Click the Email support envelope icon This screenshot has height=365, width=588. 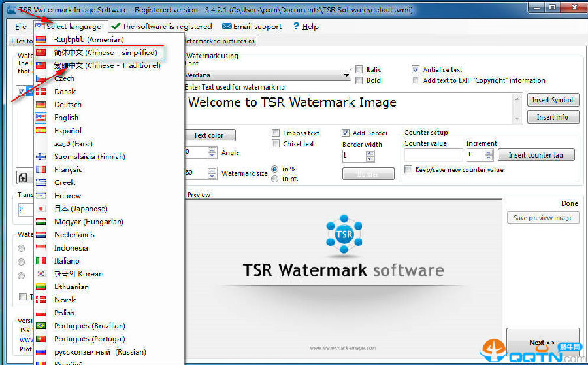pyautogui.click(x=227, y=26)
